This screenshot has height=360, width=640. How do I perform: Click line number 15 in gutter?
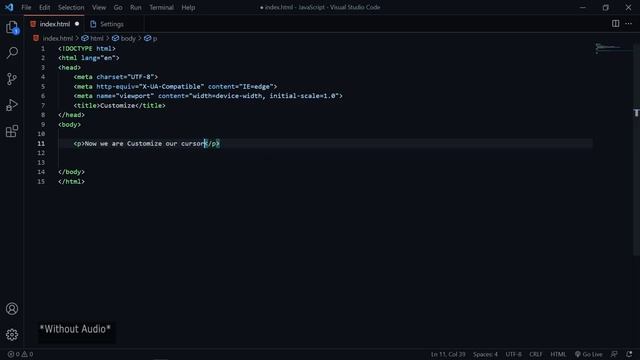[x=41, y=182]
